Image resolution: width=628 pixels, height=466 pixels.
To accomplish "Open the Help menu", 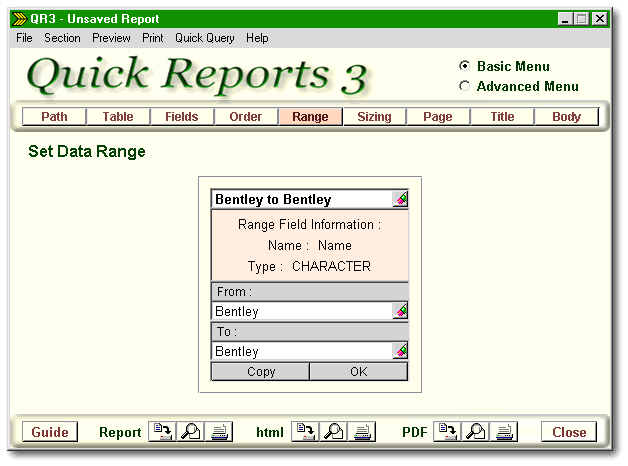I will tap(257, 38).
